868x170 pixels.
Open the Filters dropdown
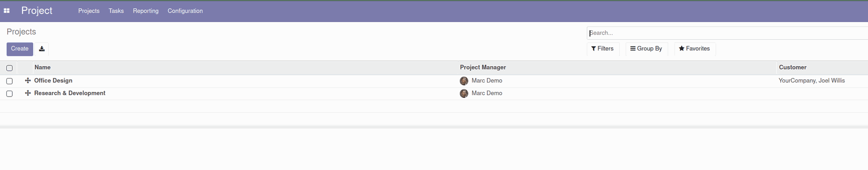(x=603, y=49)
